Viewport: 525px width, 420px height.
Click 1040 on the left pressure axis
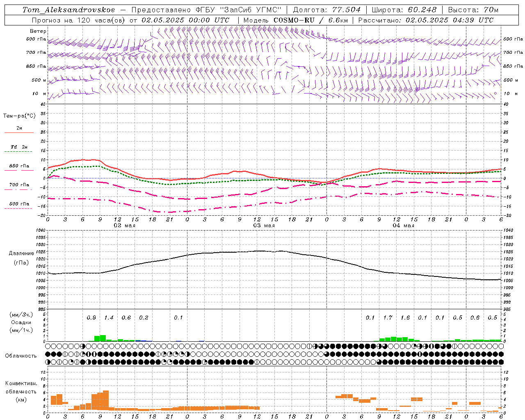[40, 231]
